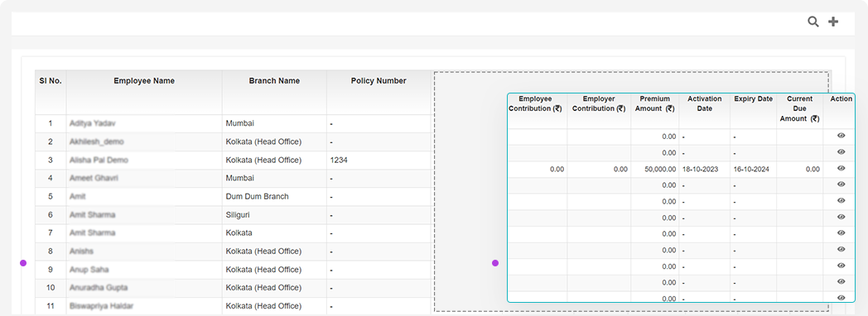Select employee Anup Saha
Image resolution: width=868 pixels, height=316 pixels.
pyautogui.click(x=89, y=270)
